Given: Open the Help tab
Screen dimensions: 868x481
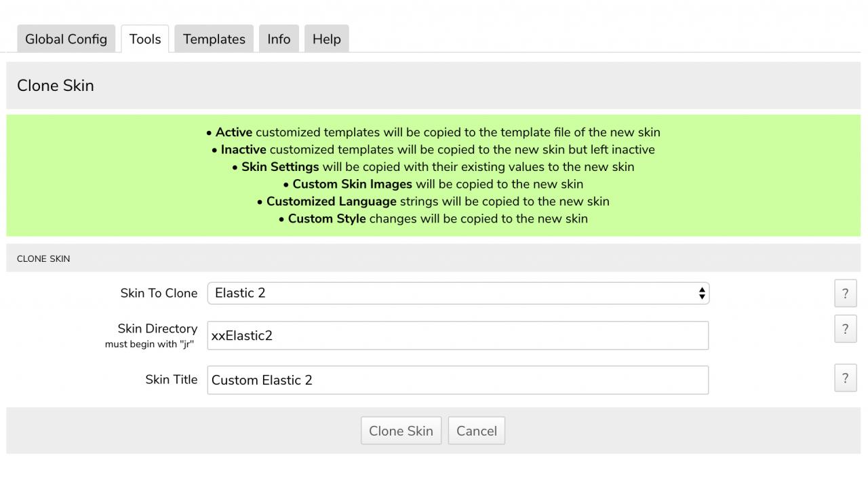Looking at the screenshot, I should pyautogui.click(x=326, y=39).
